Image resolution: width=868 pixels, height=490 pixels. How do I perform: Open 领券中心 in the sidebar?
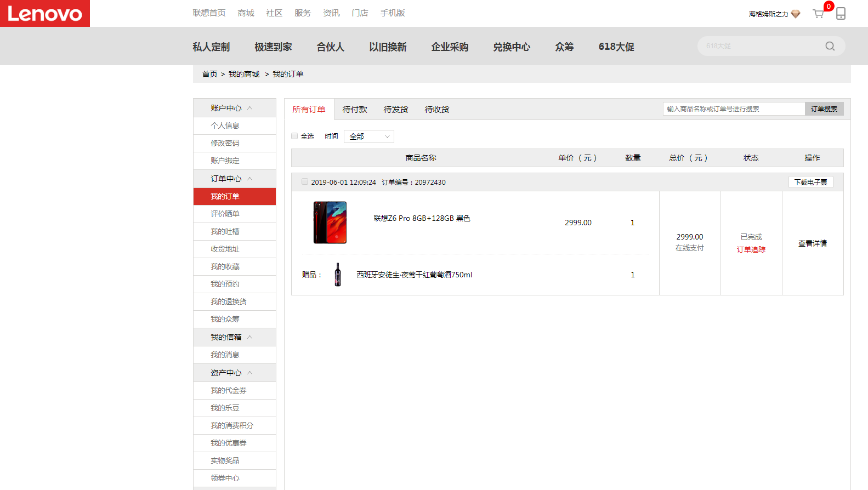pyautogui.click(x=235, y=478)
